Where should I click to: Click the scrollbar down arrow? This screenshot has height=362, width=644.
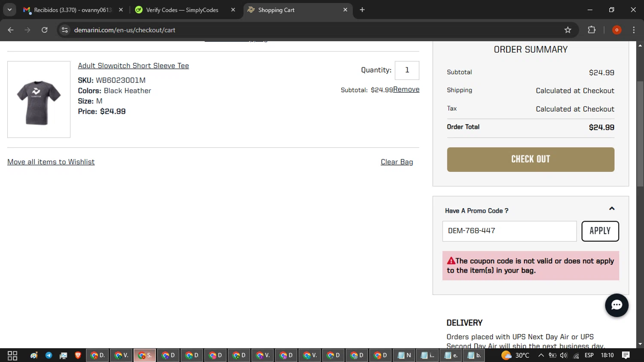click(x=640, y=344)
